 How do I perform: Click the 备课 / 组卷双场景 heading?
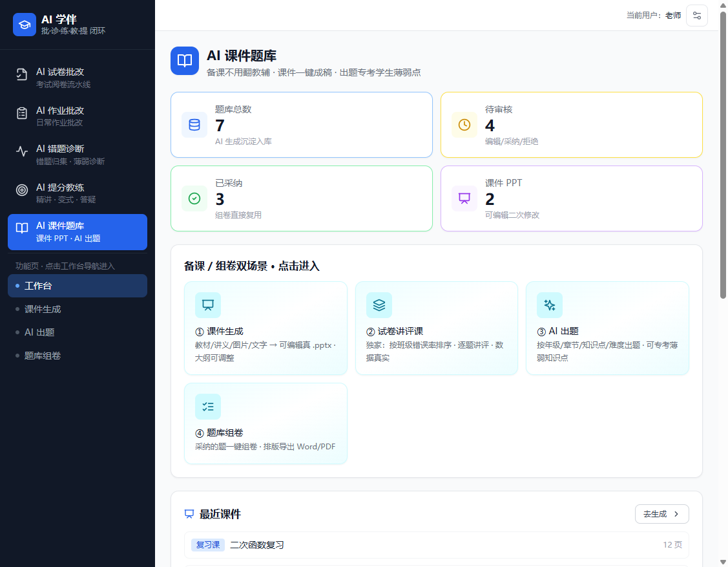[x=252, y=266]
